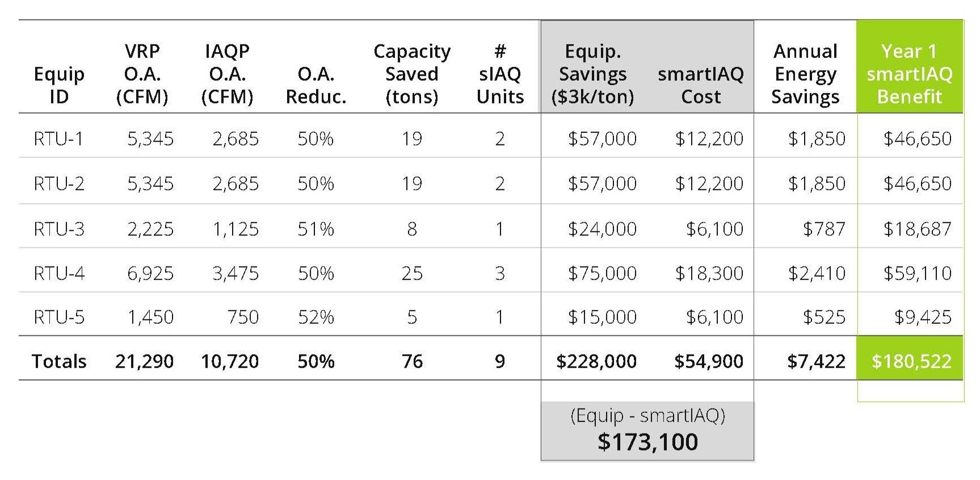
Task: Click the $173,100 difference box
Action: [x=647, y=431]
